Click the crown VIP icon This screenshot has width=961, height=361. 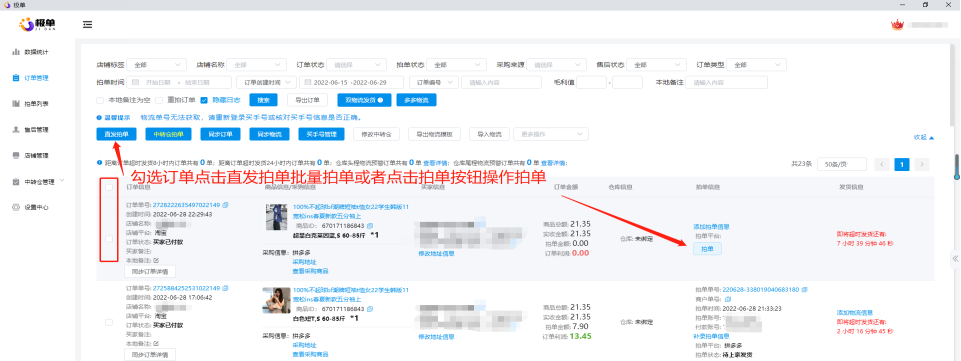897,25
